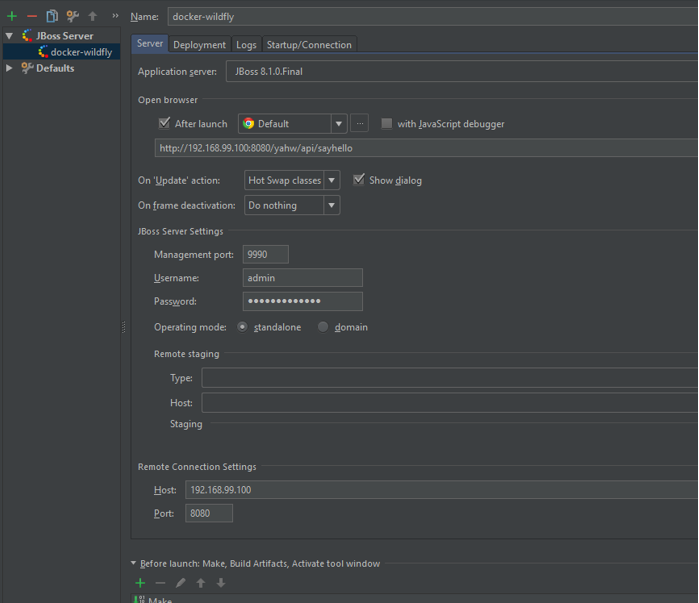Add a new before launch task
Screen dimensions: 699x603
[140, 583]
